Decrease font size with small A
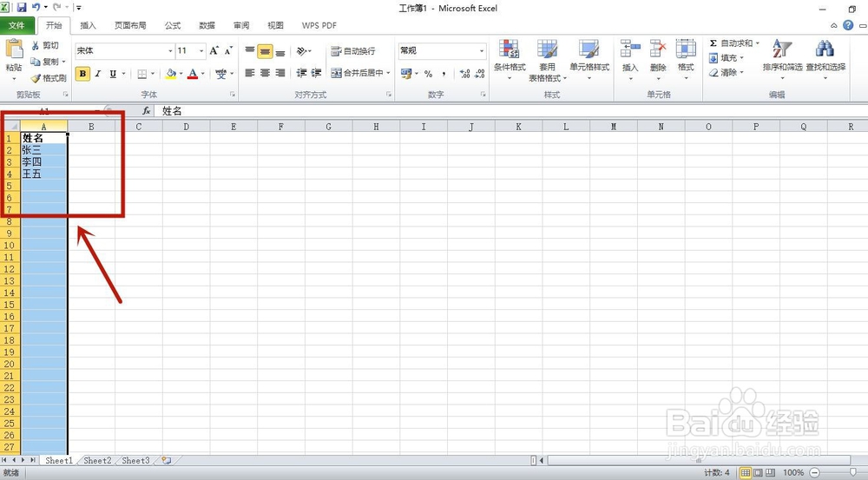This screenshot has height=480, width=868. point(228,50)
